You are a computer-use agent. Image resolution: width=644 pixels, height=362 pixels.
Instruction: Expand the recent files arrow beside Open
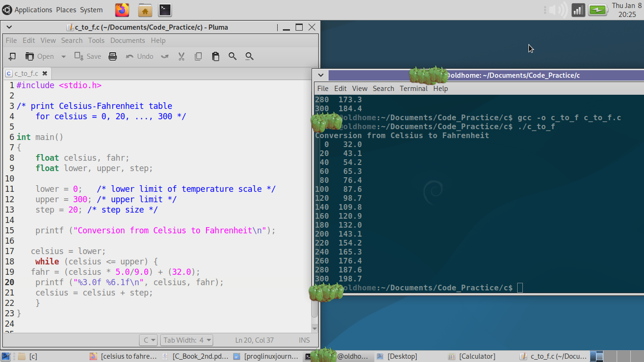[63, 57]
